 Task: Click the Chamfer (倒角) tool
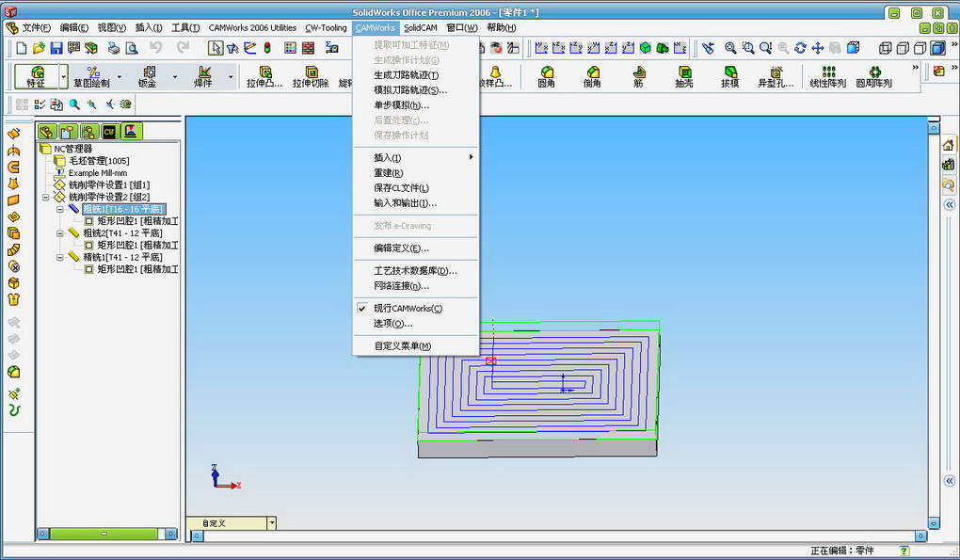592,76
